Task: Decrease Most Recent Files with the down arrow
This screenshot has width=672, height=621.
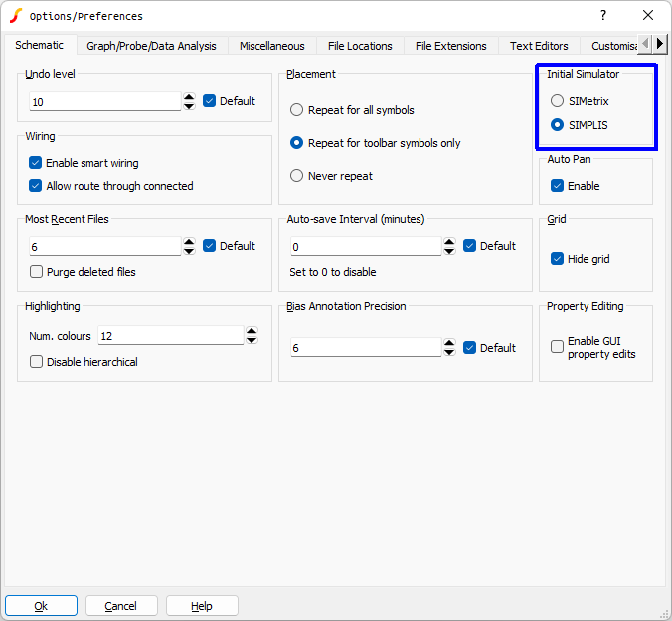Action: tap(189, 251)
